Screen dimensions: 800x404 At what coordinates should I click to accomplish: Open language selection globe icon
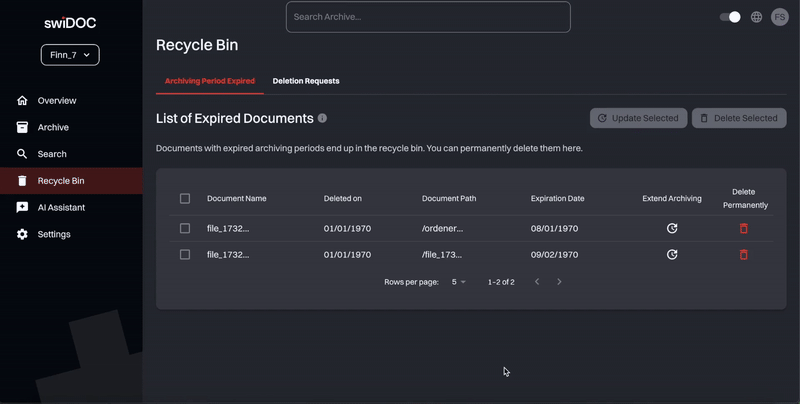coord(756,17)
